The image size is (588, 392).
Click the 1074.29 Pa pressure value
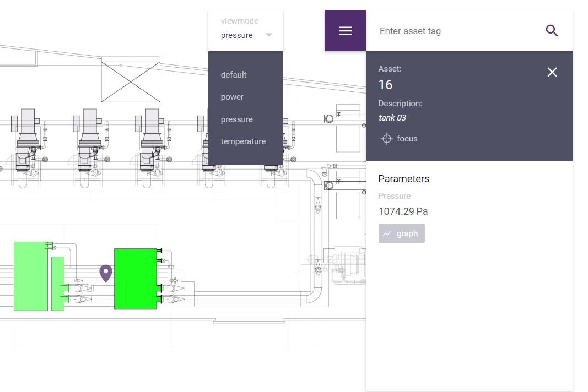403,211
